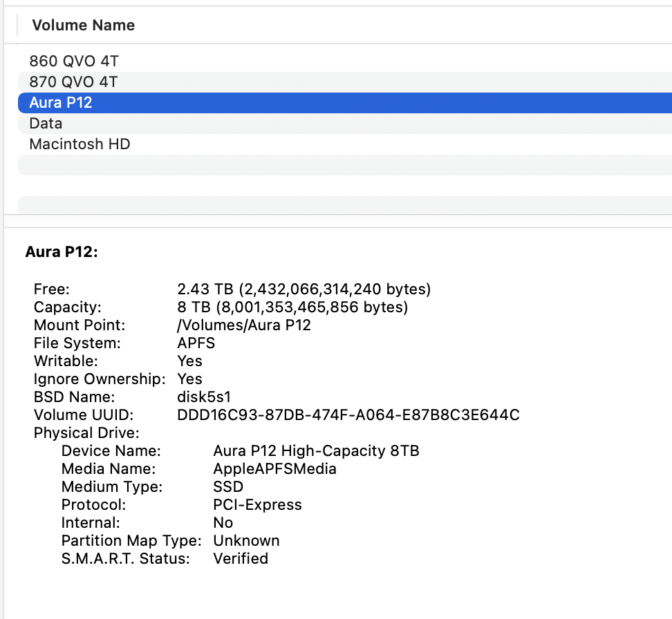Click the Writable value Yes
The width and height of the screenshot is (672, 619).
[x=189, y=361]
